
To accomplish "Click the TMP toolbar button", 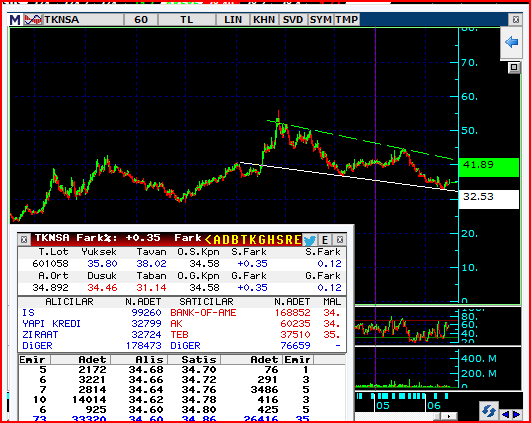I will [x=347, y=20].
